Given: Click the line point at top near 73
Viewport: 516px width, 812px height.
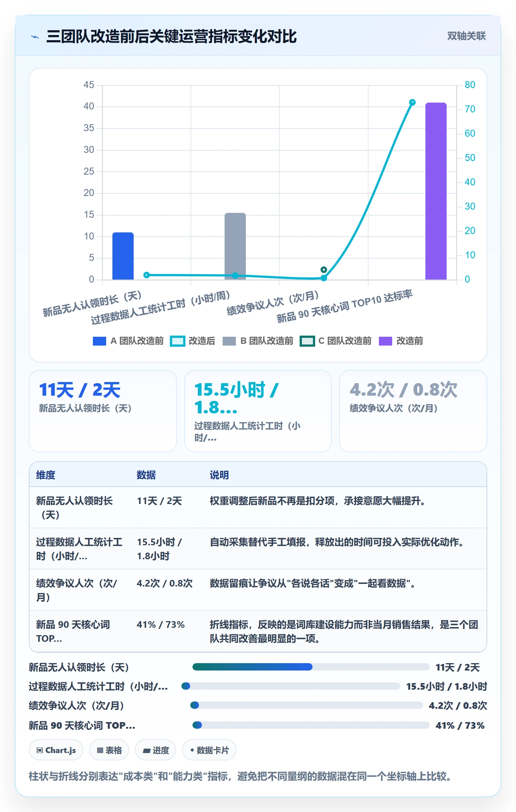Looking at the screenshot, I should point(412,102).
